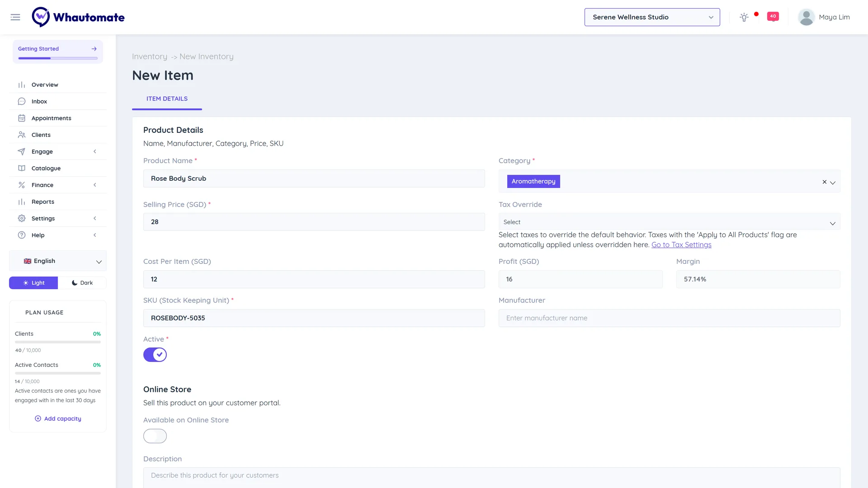Screen dimensions: 868x488
Task: Click the Help question mark icon
Action: click(22, 235)
